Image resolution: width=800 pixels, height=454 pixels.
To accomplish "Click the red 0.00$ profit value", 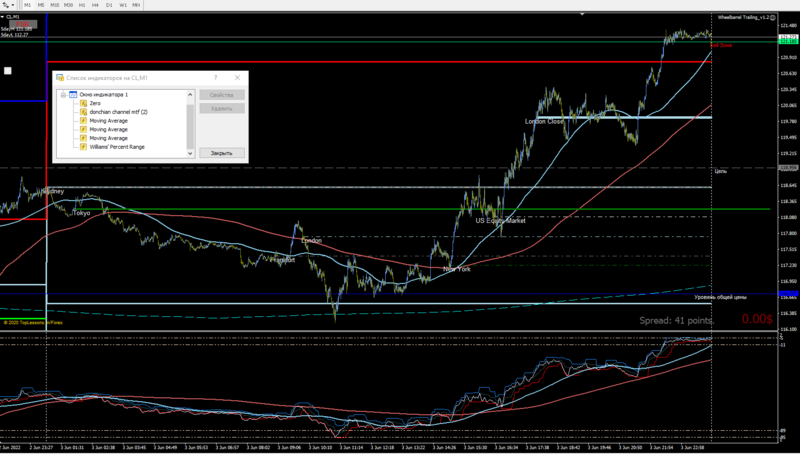I will [x=757, y=319].
